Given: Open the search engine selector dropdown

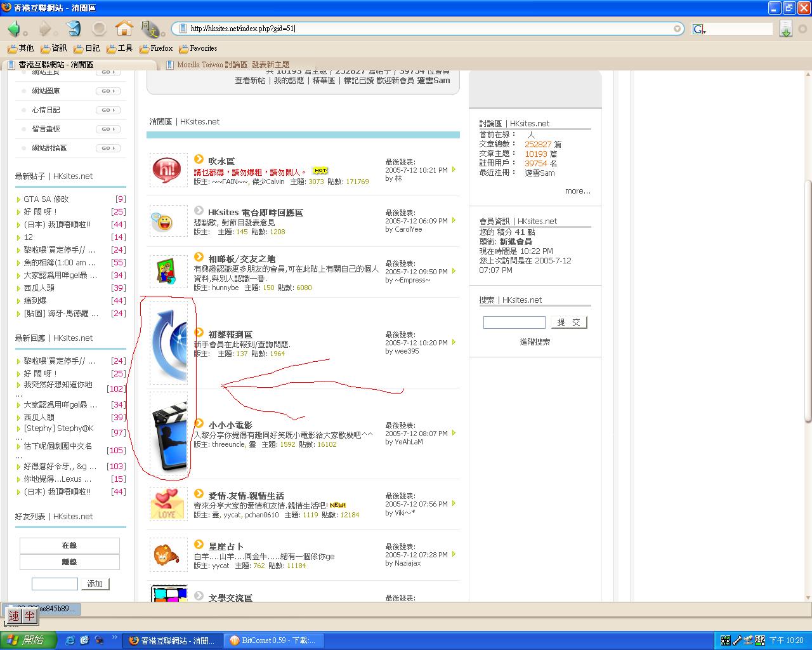Looking at the screenshot, I should pyautogui.click(x=700, y=29).
